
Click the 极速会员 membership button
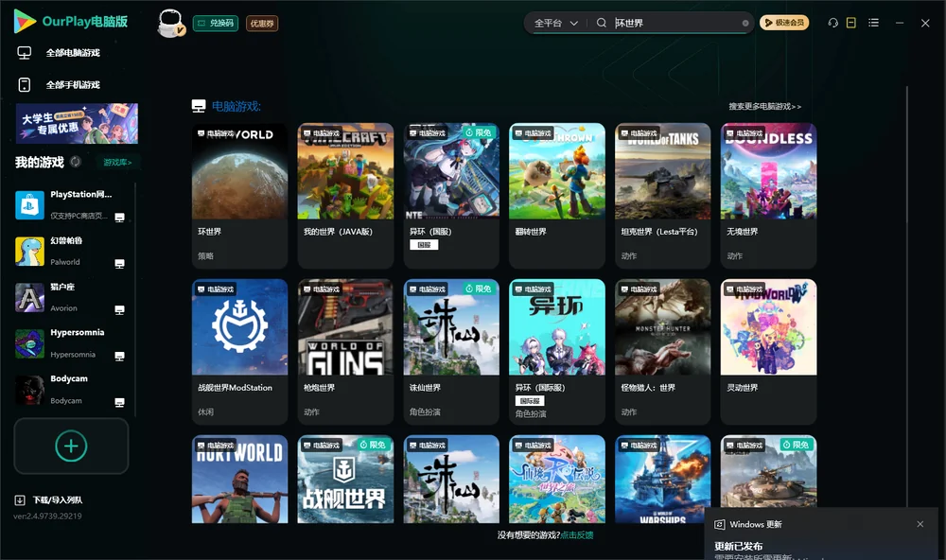(x=784, y=23)
